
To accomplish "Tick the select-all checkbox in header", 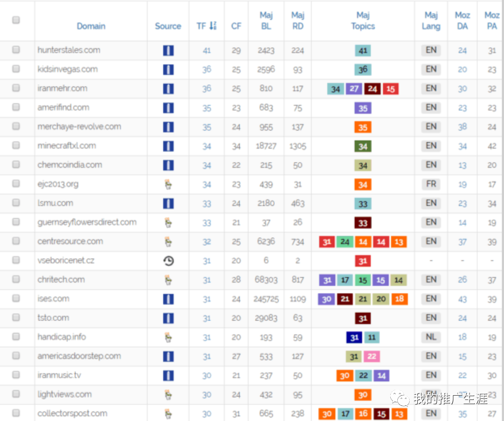I will point(16,20).
